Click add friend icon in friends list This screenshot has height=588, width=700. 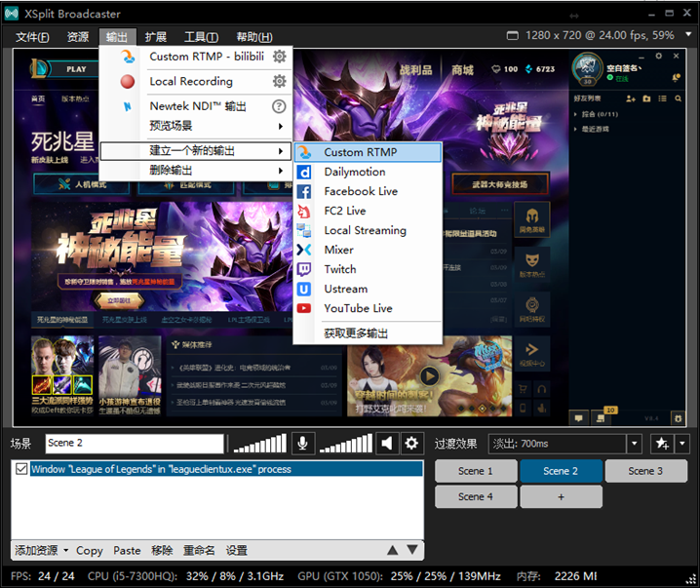pyautogui.click(x=631, y=98)
